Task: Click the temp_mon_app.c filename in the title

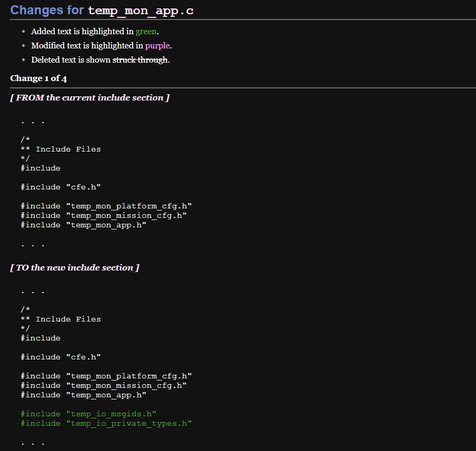Action: click(141, 11)
